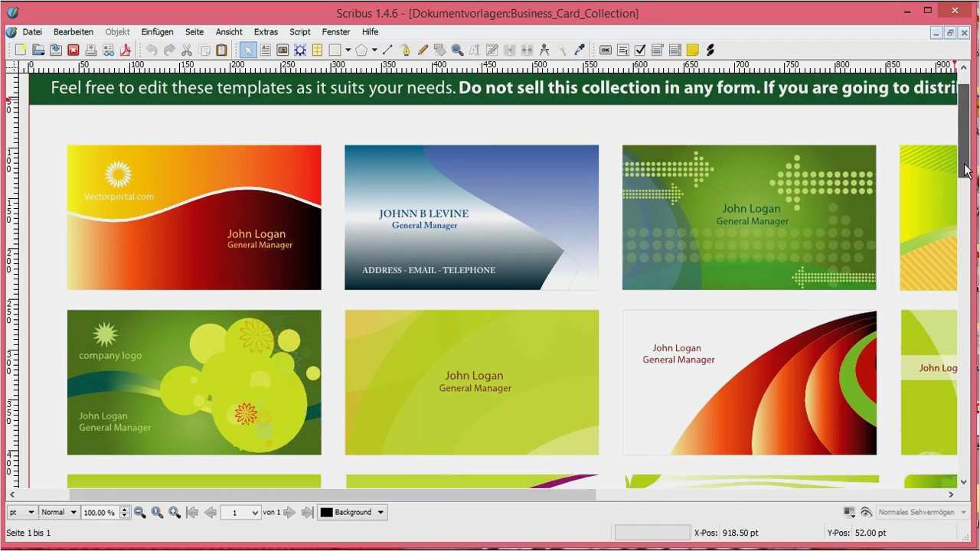Click the blue Johnn B Levine card thumbnail
Image resolution: width=980 pixels, height=551 pixels.
click(472, 217)
